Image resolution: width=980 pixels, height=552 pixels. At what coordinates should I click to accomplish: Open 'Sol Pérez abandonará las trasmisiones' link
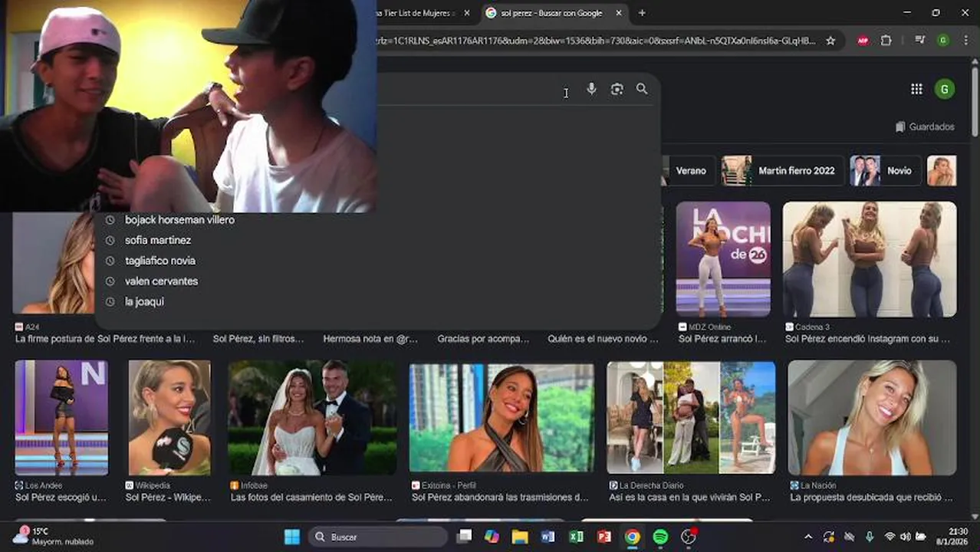[500, 498]
